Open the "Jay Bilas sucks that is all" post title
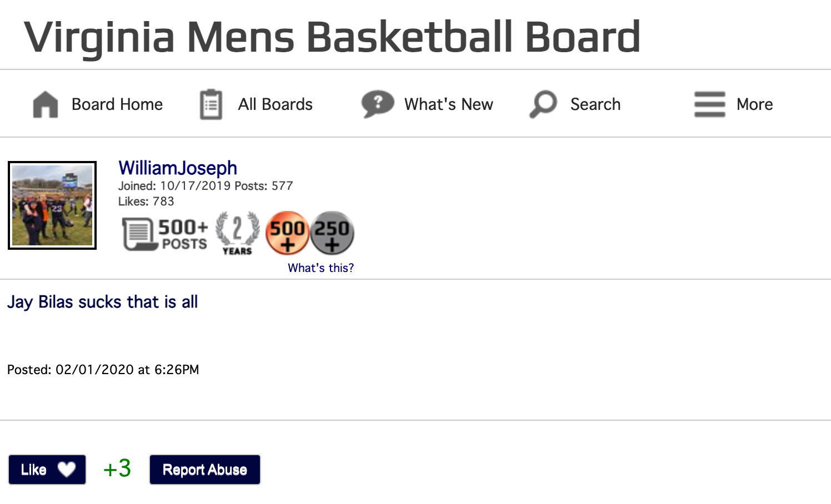Screen dimensions: 831x504 (x=103, y=302)
